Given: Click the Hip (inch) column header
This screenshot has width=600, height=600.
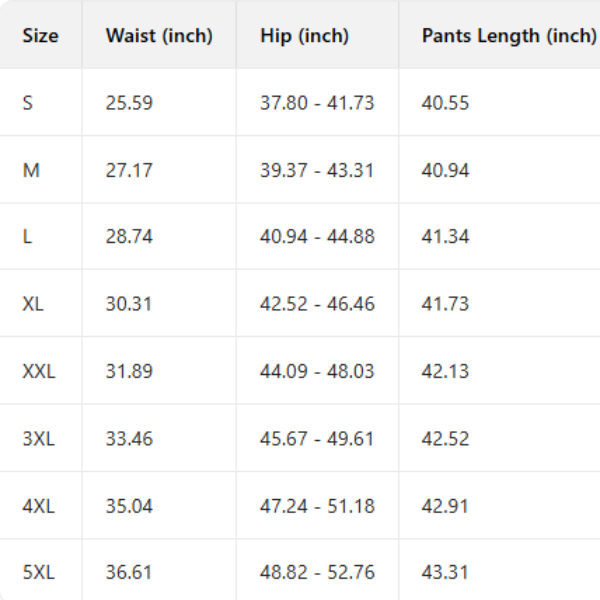Looking at the screenshot, I should pyautogui.click(x=304, y=36).
